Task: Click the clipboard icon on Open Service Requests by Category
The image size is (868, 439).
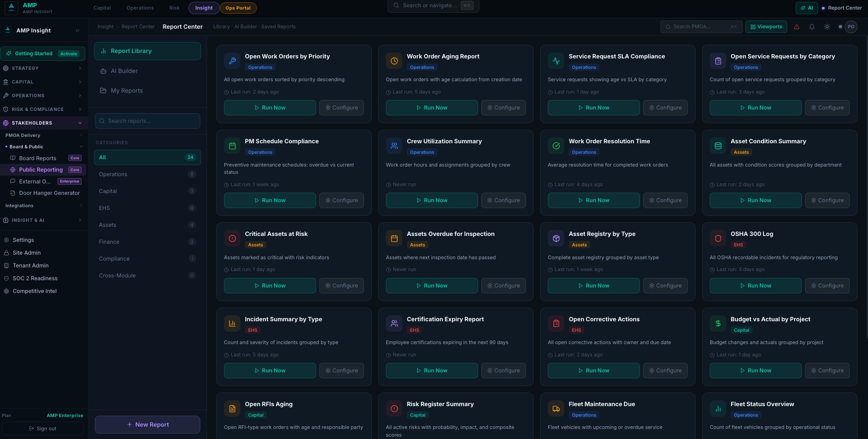Action: (x=718, y=61)
